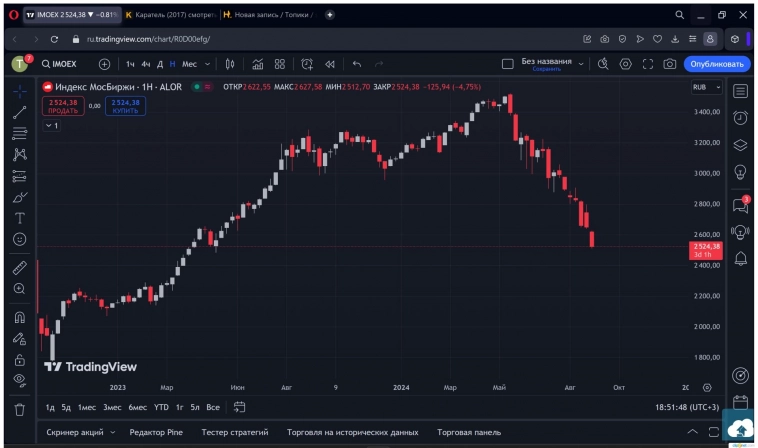758x448 pixels.
Task: Open the Тестер стратегий tab
Action: 235,432
